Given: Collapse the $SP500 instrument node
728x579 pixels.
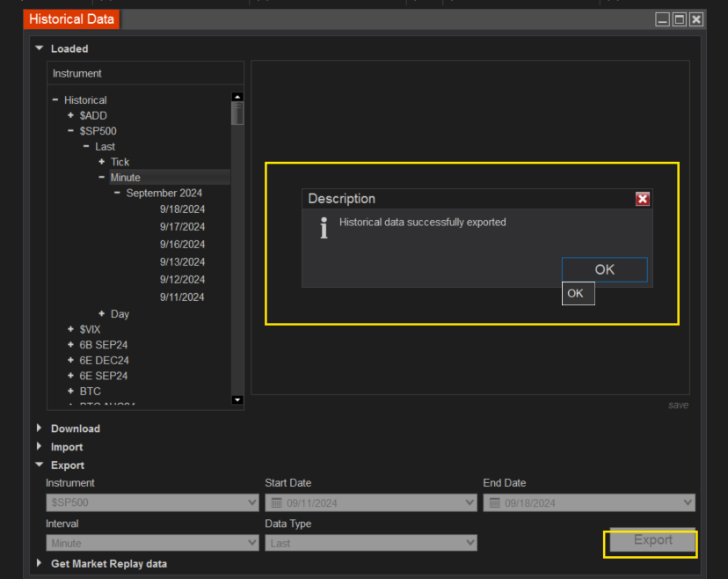Looking at the screenshot, I should pos(70,130).
